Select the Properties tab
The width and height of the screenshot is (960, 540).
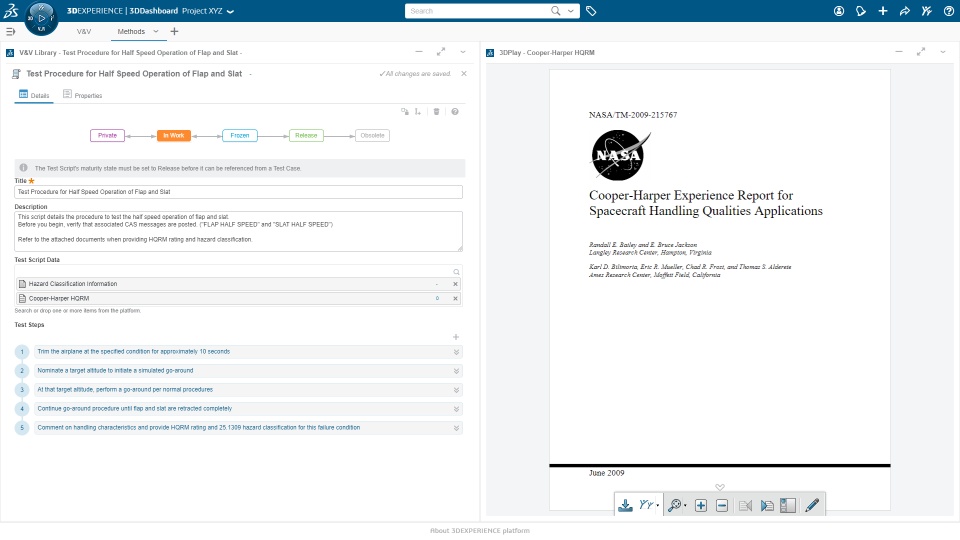(83, 95)
